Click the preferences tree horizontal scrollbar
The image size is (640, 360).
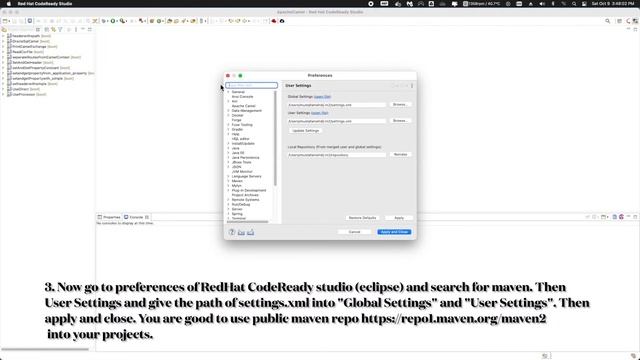pyautogui.click(x=247, y=222)
